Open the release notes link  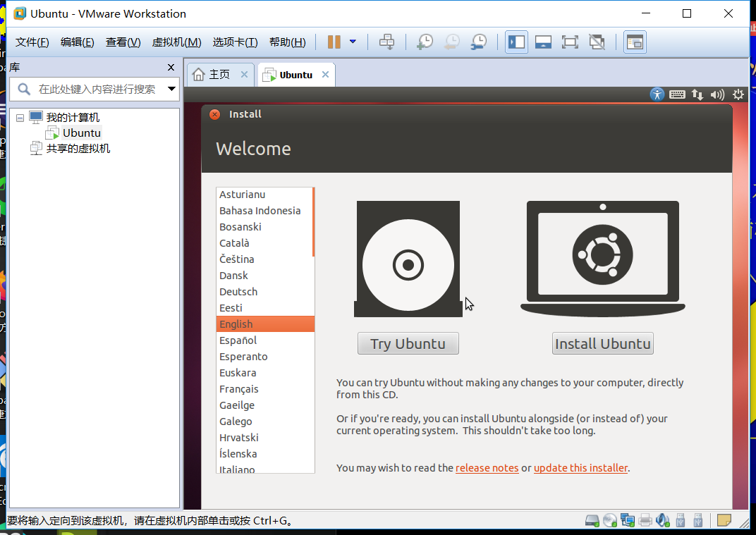coord(487,468)
